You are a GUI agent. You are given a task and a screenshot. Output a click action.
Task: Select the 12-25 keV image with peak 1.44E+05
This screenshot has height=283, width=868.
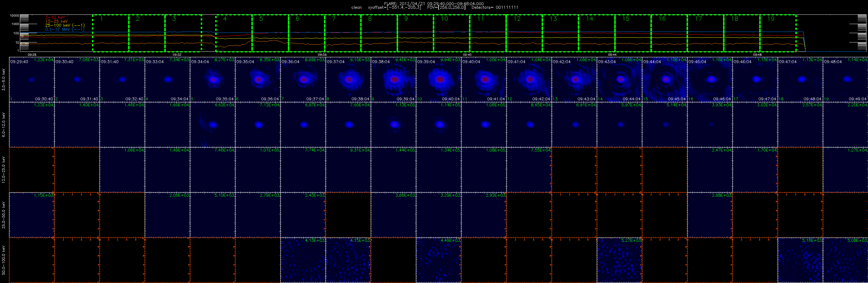tap(394, 169)
